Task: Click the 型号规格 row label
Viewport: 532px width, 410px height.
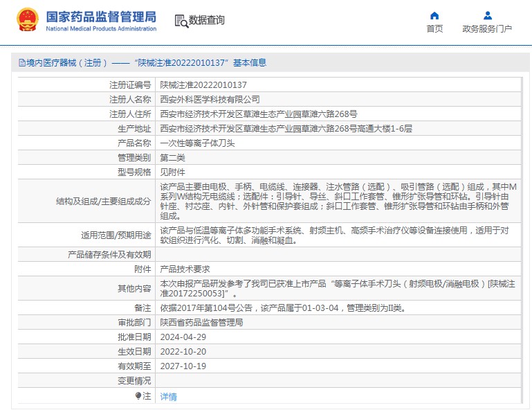Action: [x=134, y=172]
